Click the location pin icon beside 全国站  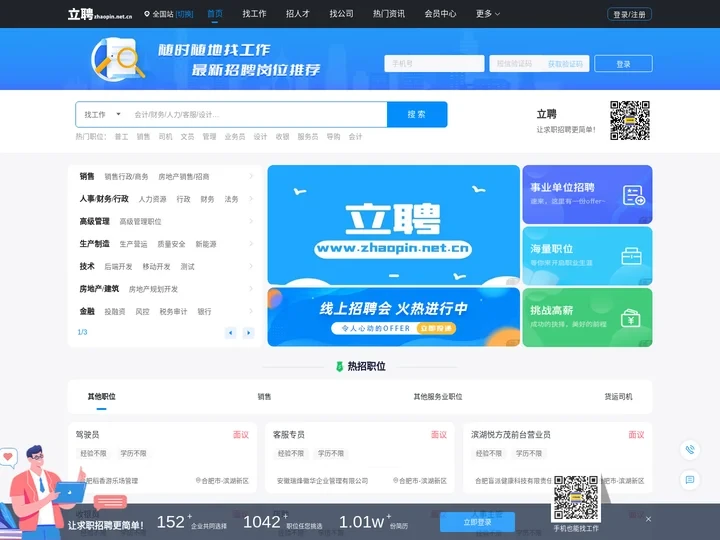pos(147,14)
